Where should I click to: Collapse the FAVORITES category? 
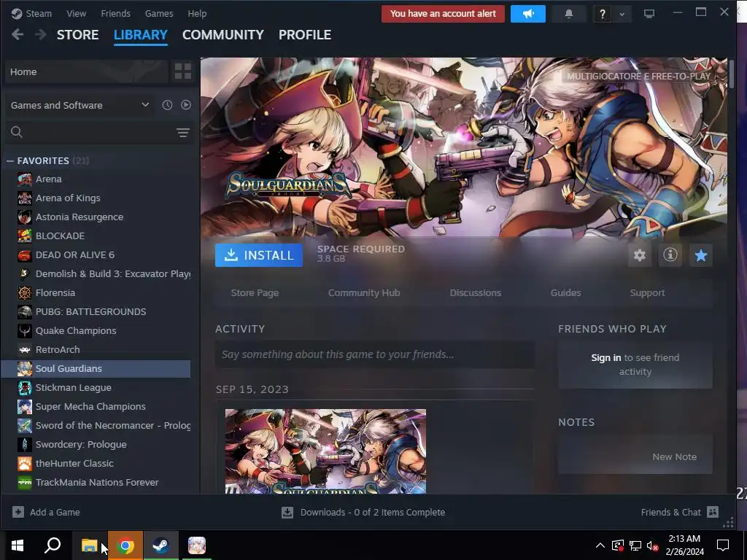click(x=10, y=161)
